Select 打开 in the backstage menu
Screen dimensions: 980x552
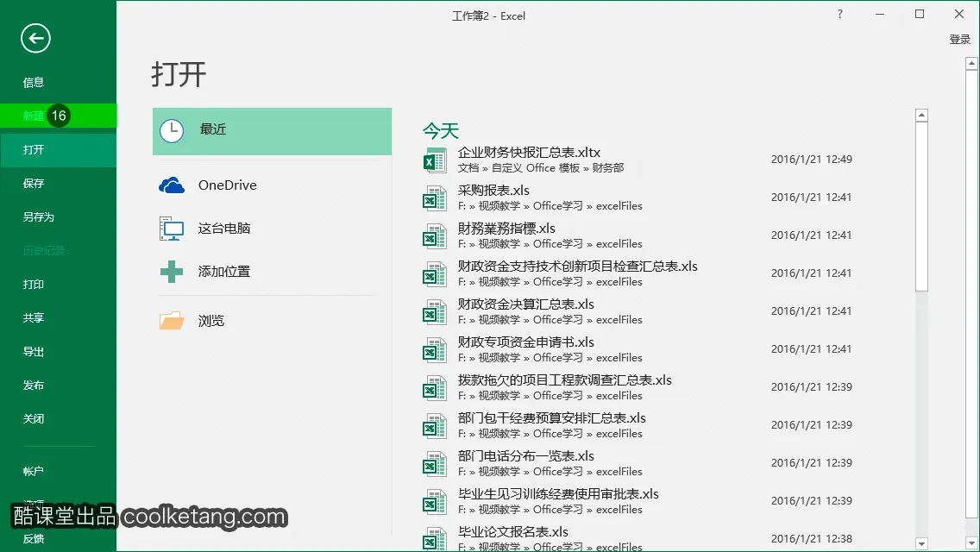click(58, 150)
